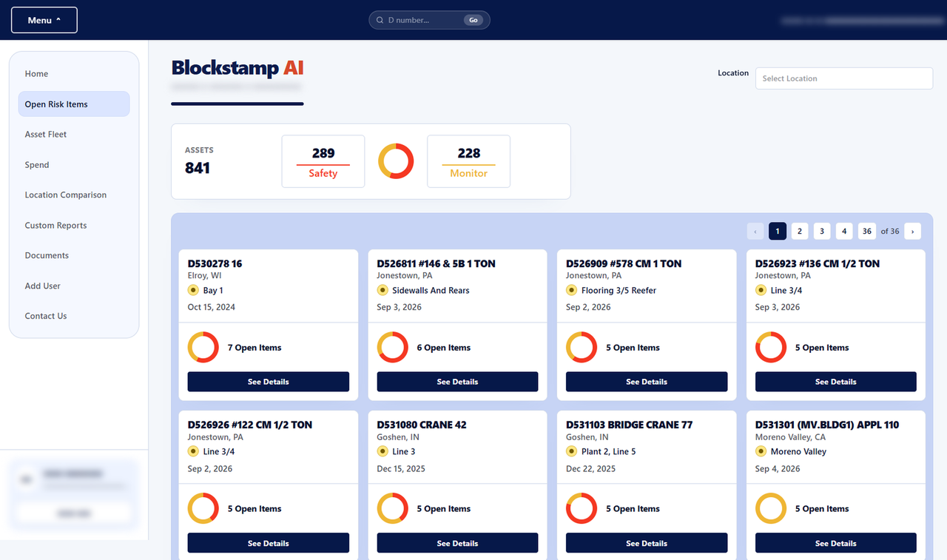This screenshot has width=947, height=560.
Task: Click the yellow location marker beside Bay 1
Action: click(194, 291)
